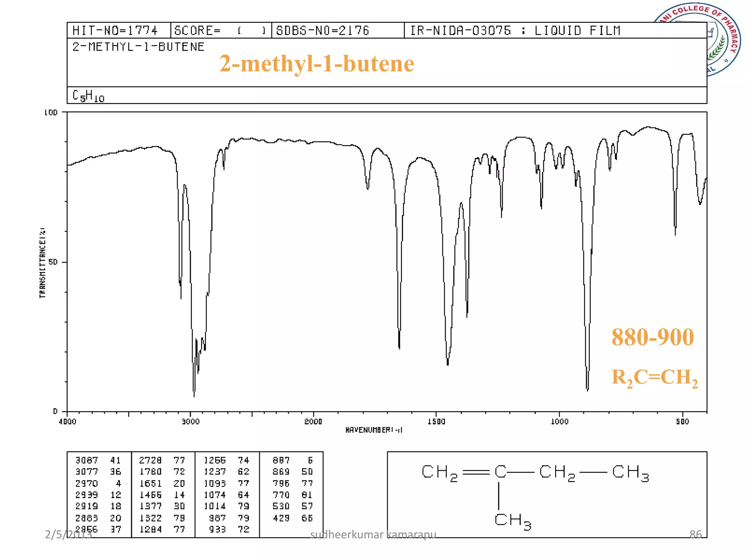Screen dimensions: 747x560
Task: Select the 1284 peak table entry
Action: coord(162,529)
